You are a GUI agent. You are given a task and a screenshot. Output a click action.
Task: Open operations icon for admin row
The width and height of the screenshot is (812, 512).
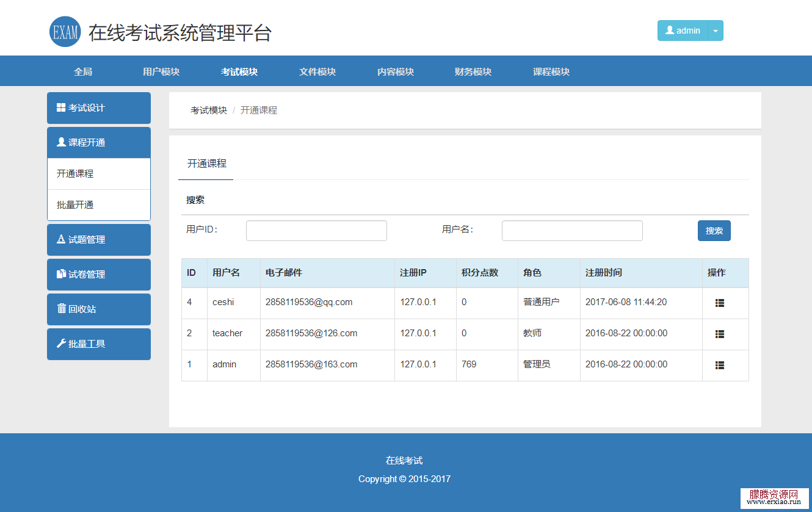pos(720,365)
